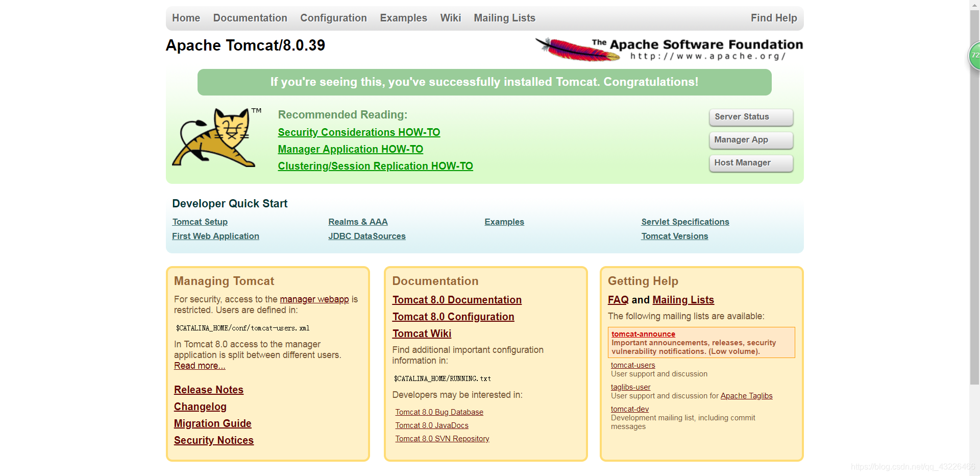Open the Tomcat Wiki link
This screenshot has height=476, width=980.
click(422, 334)
